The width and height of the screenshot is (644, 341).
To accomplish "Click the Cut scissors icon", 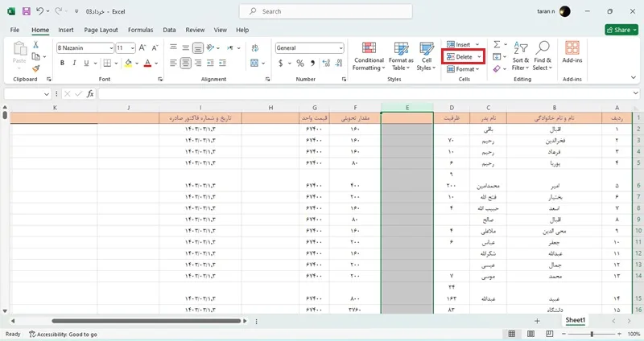I will [35, 45].
